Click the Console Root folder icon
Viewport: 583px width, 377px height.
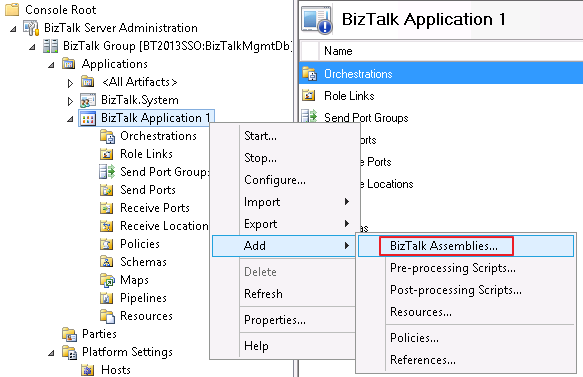pyautogui.click(x=12, y=10)
